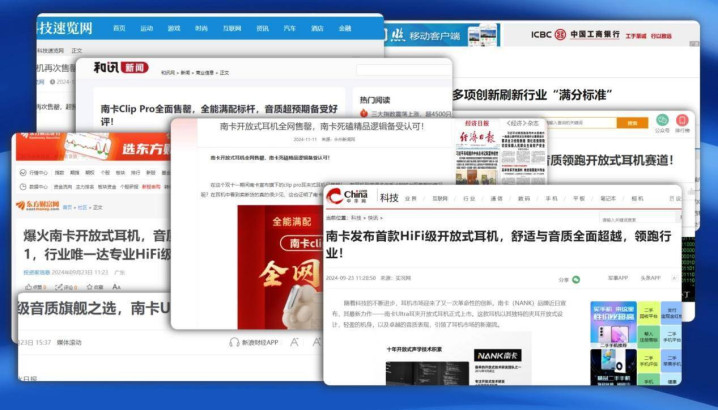Click 选东方 orange ad banner
Image resolution: width=718 pixels, height=410 pixels.
point(93,147)
